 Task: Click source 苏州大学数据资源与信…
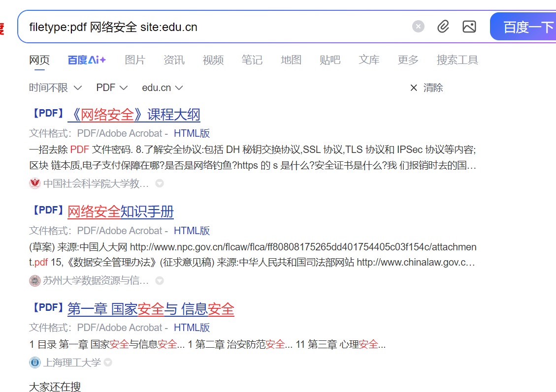(x=96, y=280)
